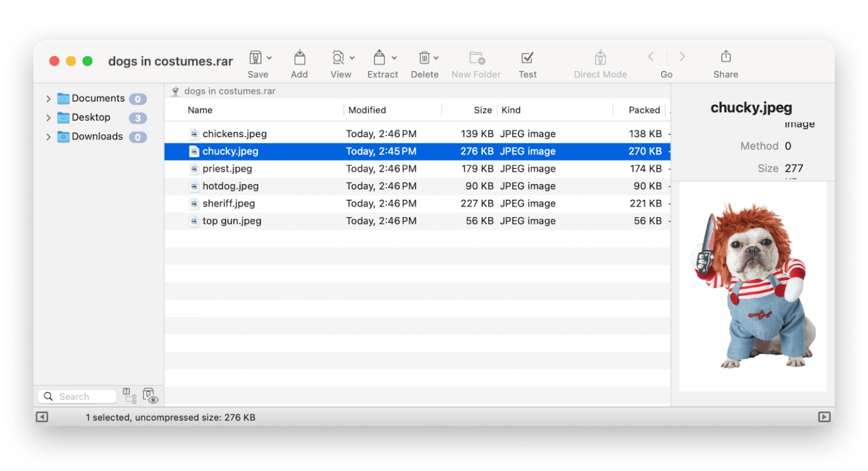This screenshot has height=471, width=868.
Task: Open the Delete dropdown arrow
Action: tap(436, 58)
